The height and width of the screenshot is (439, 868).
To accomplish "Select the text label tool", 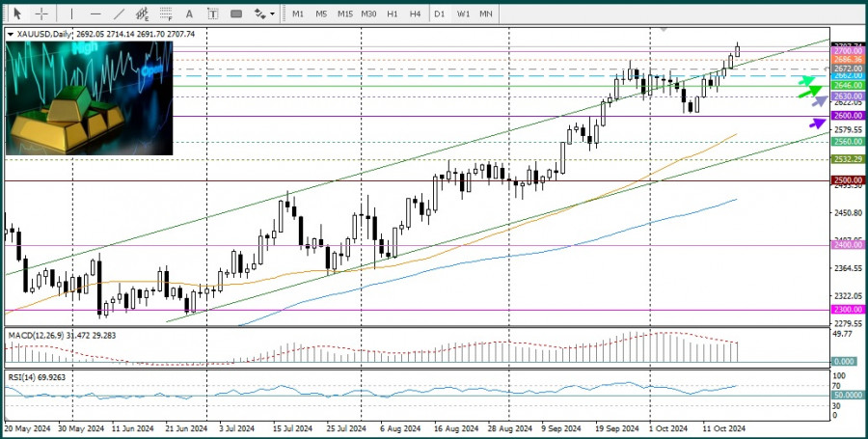I will 211,14.
